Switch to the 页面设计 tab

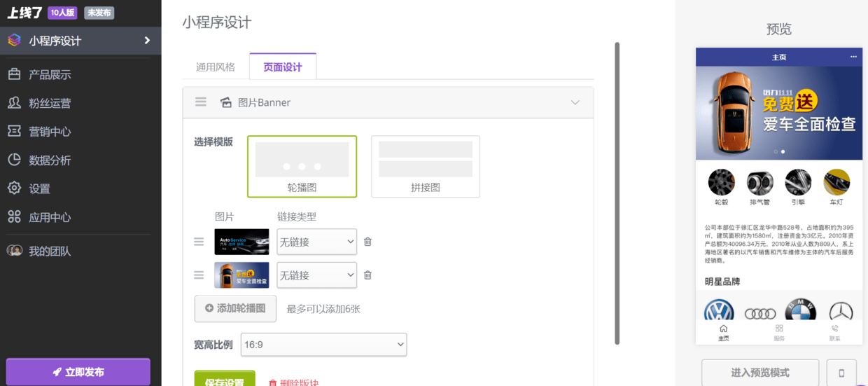pyautogui.click(x=283, y=67)
